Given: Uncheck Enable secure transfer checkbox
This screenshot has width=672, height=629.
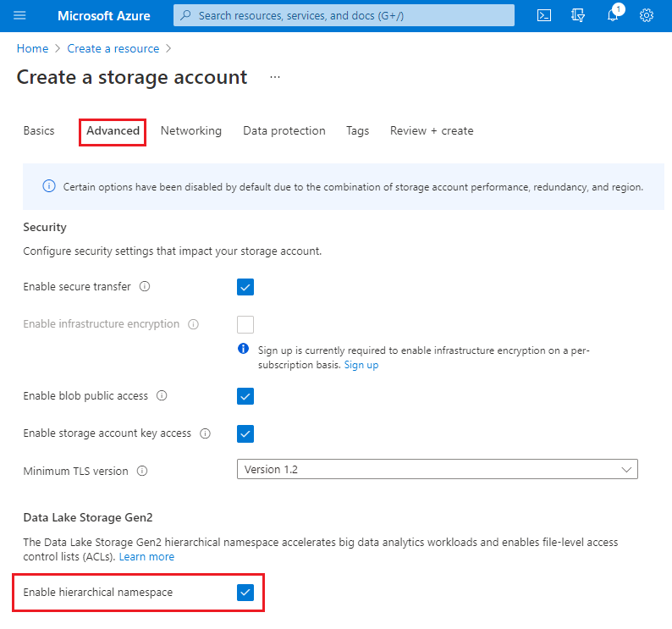Looking at the screenshot, I should (245, 287).
